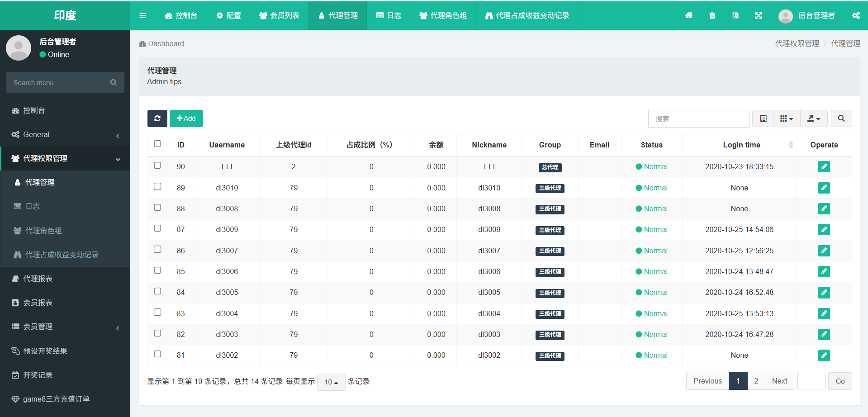The width and height of the screenshot is (868, 417).
Task: Open 会员报表 in the sidebar
Action: pyautogui.click(x=65, y=303)
